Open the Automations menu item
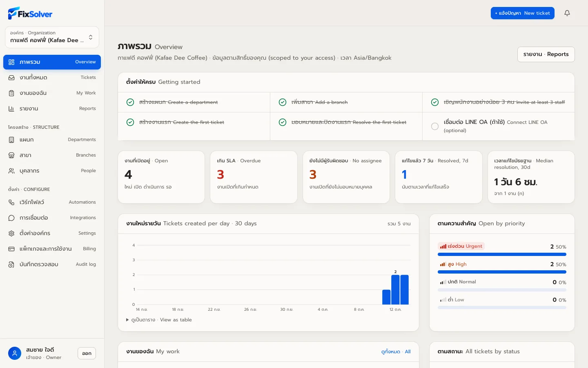Image resolution: width=588 pixels, height=368 pixels. pyautogui.click(x=52, y=202)
